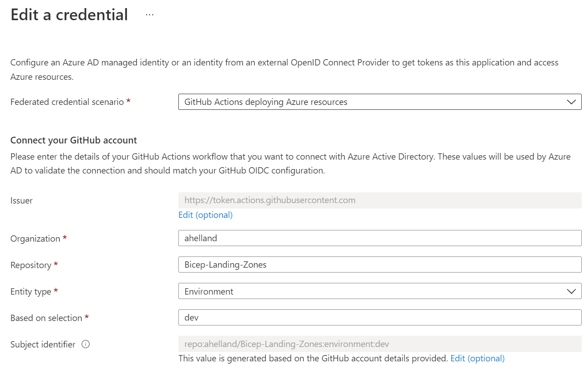Click the Entity type label
This screenshot has height=373, width=588.
tap(30, 291)
